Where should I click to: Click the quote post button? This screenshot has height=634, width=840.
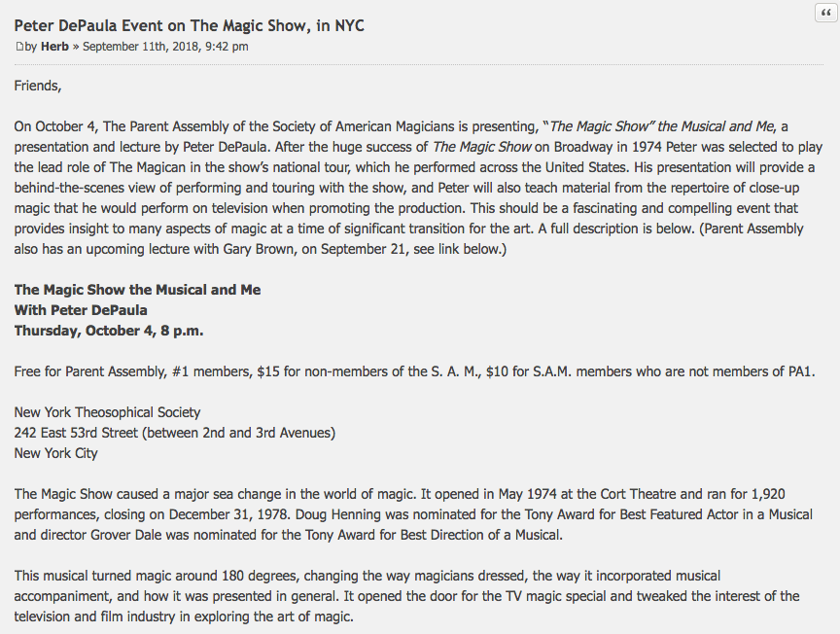pyautogui.click(x=825, y=12)
